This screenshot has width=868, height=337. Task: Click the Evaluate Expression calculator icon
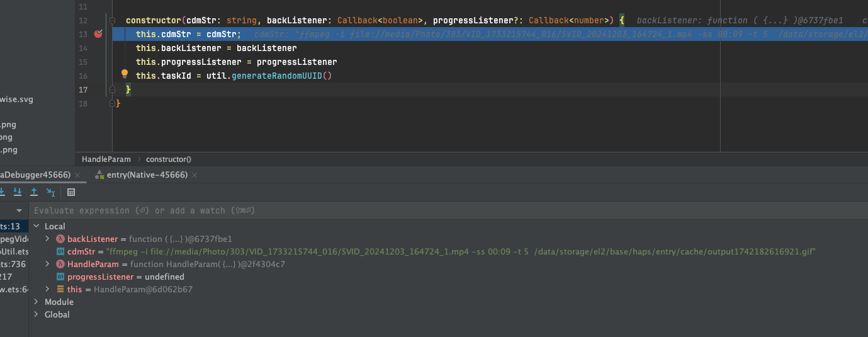pyautogui.click(x=71, y=192)
